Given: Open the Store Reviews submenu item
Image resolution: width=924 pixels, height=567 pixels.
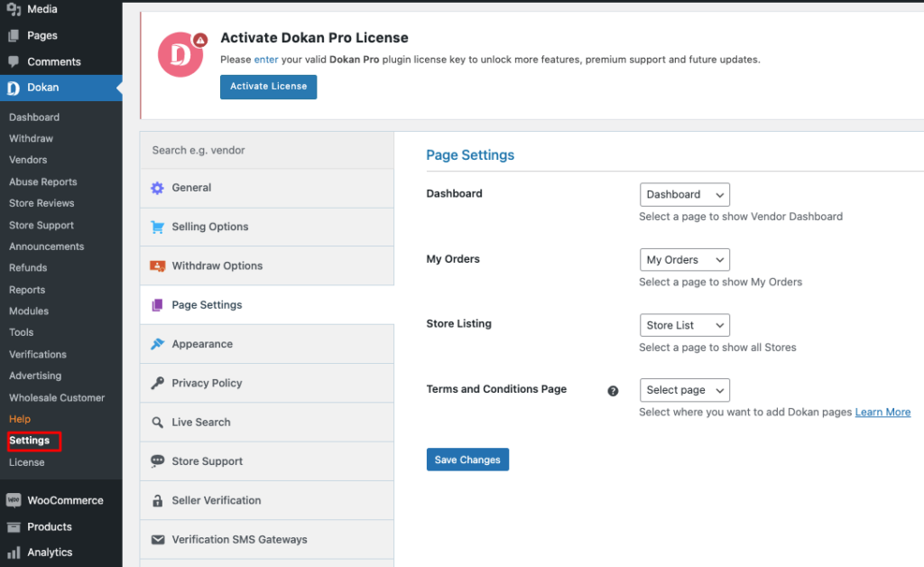Looking at the screenshot, I should point(42,203).
